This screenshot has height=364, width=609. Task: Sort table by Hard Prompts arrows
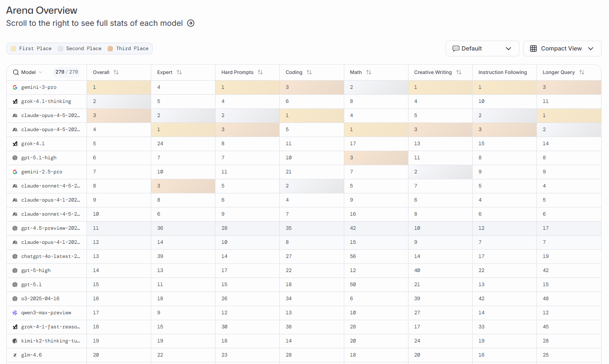tap(260, 72)
